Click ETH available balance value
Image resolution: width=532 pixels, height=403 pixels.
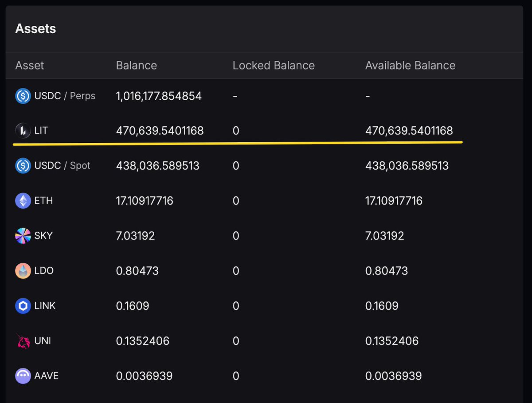[x=394, y=201]
